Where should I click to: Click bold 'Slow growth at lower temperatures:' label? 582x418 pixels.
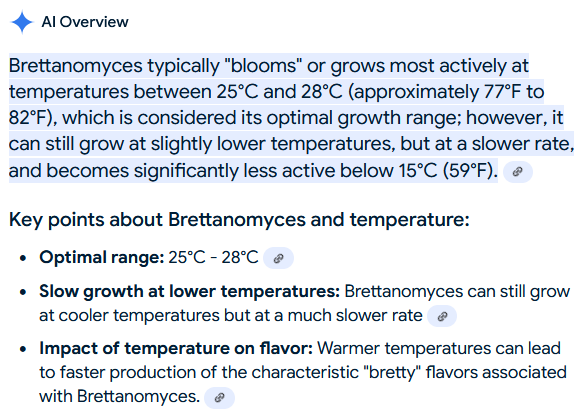tap(190, 291)
